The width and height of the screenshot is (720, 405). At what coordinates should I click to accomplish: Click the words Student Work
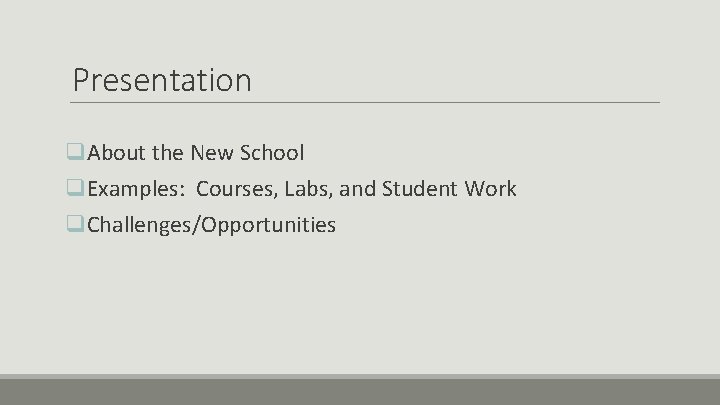point(446,189)
